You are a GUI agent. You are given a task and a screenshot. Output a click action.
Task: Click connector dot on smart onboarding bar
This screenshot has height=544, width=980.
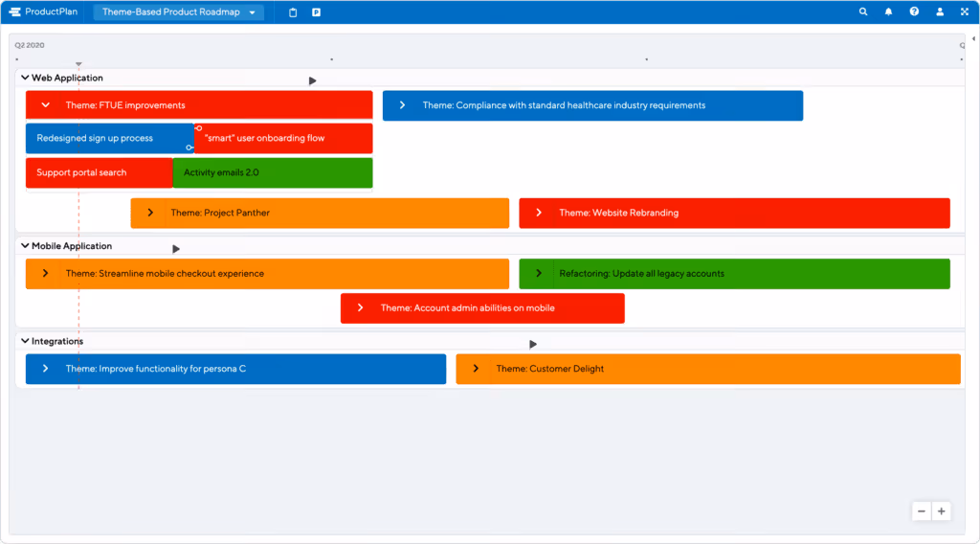pos(199,128)
